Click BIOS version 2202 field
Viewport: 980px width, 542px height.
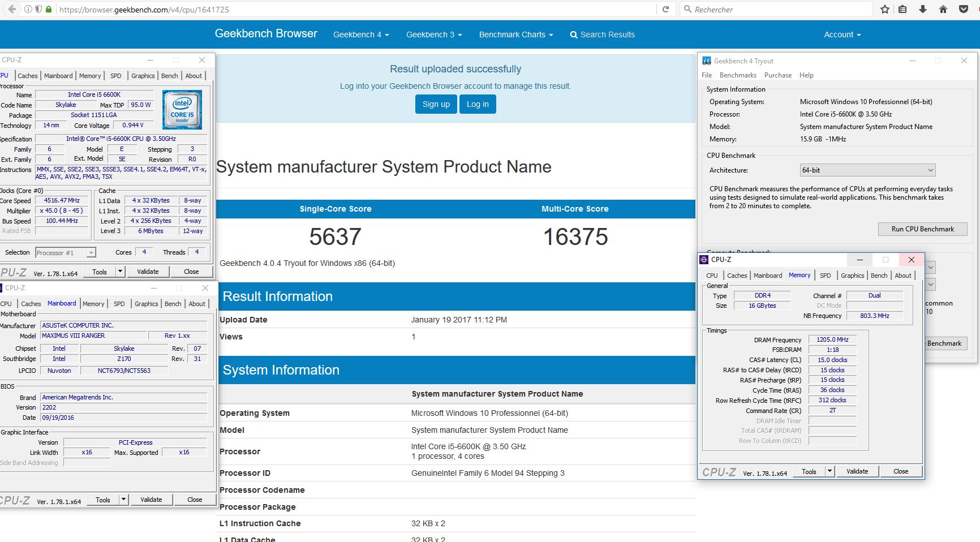tap(123, 407)
